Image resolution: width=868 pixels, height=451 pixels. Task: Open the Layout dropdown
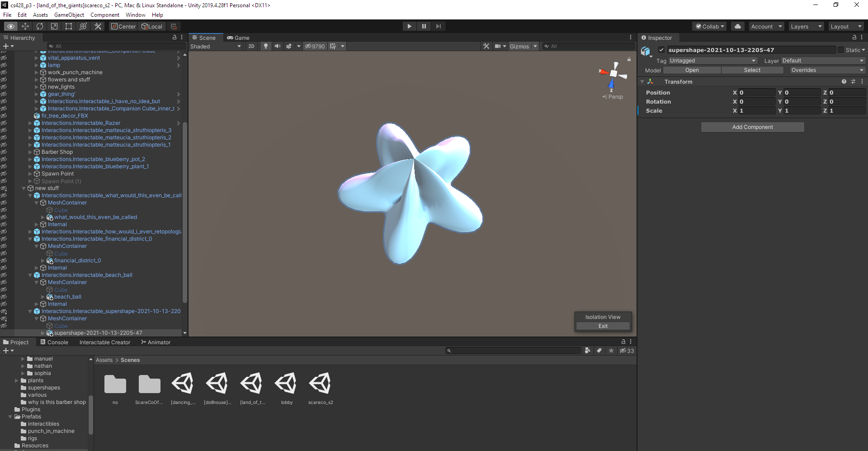click(846, 26)
